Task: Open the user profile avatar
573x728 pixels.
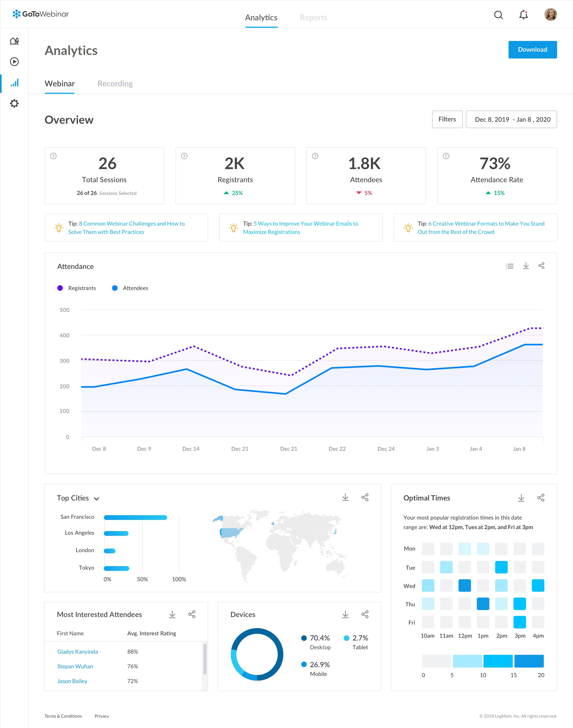Action: click(x=551, y=14)
